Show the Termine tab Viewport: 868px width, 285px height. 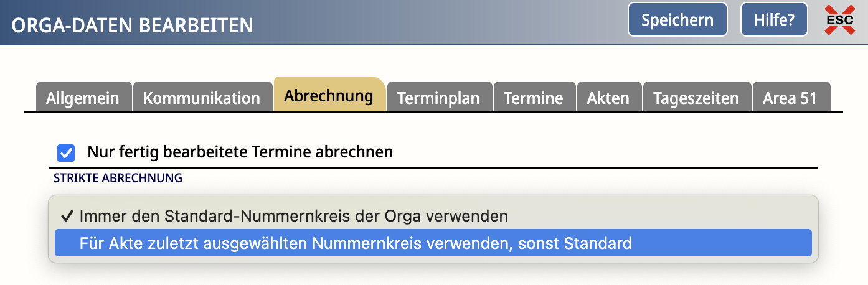(534, 98)
